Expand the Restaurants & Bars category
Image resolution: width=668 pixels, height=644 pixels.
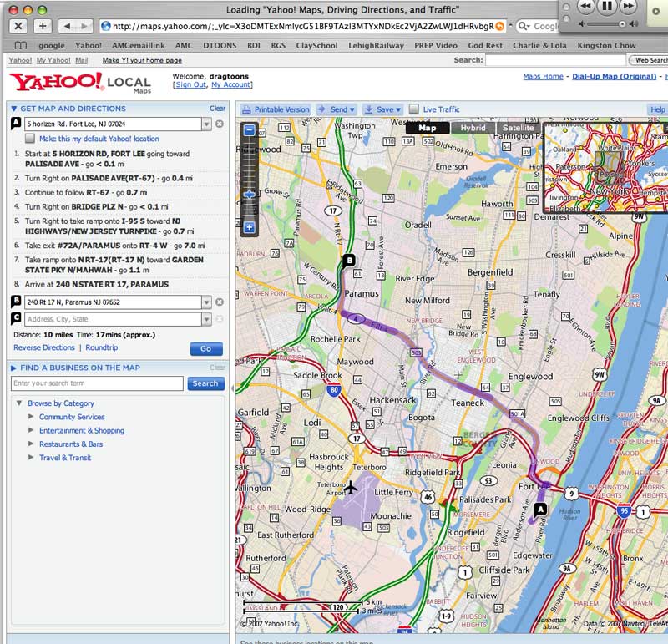click(x=32, y=444)
